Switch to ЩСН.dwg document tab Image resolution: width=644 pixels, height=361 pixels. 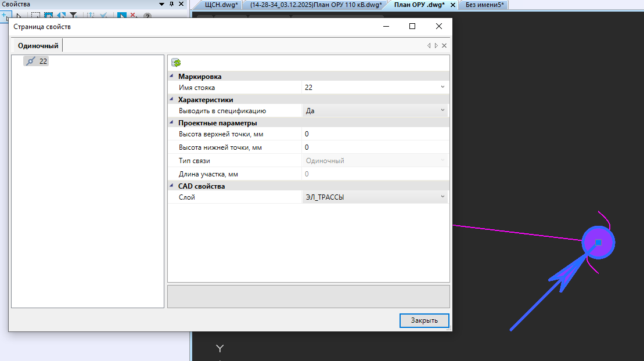(221, 5)
